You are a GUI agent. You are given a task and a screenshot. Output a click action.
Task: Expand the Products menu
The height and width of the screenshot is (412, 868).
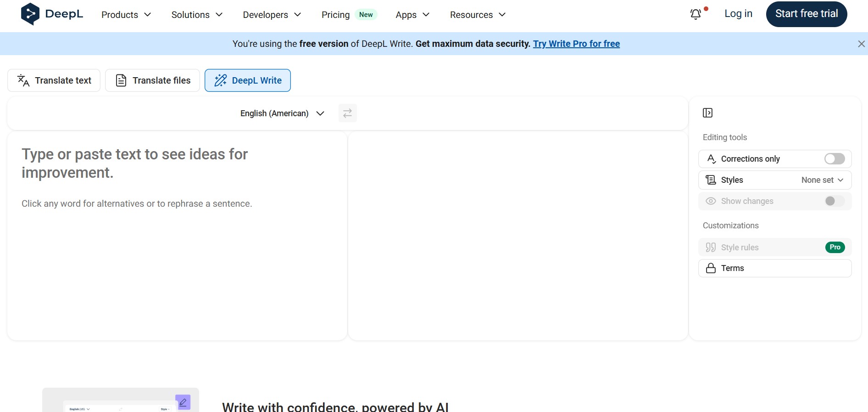pyautogui.click(x=126, y=15)
